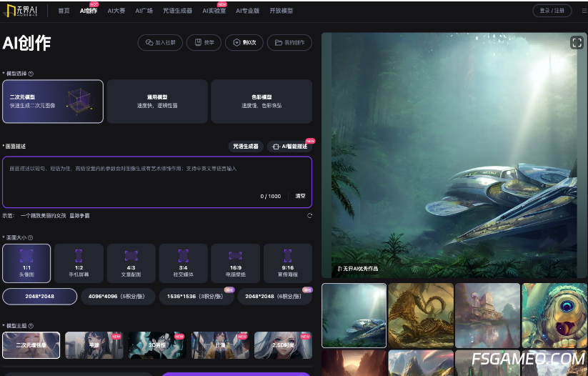The image size is (588, 376).
Task: Open the AI广场 tab
Action: (x=144, y=11)
